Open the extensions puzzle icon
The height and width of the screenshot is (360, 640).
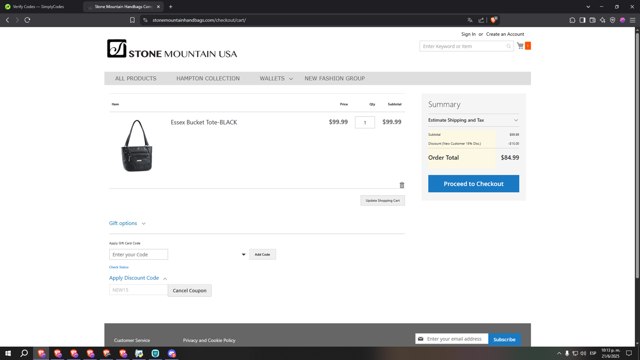pyautogui.click(x=572, y=20)
